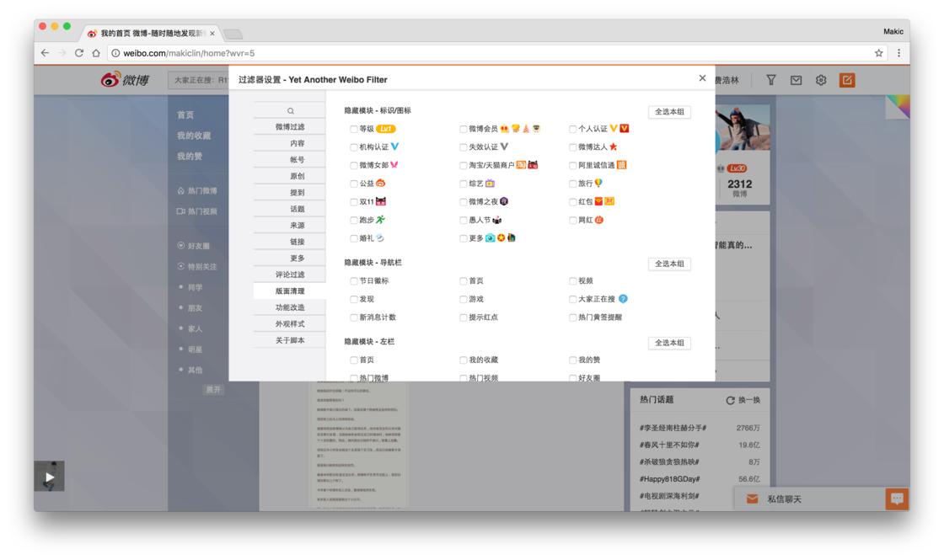Go back using the browser back arrow
944x560 pixels.
(x=46, y=53)
